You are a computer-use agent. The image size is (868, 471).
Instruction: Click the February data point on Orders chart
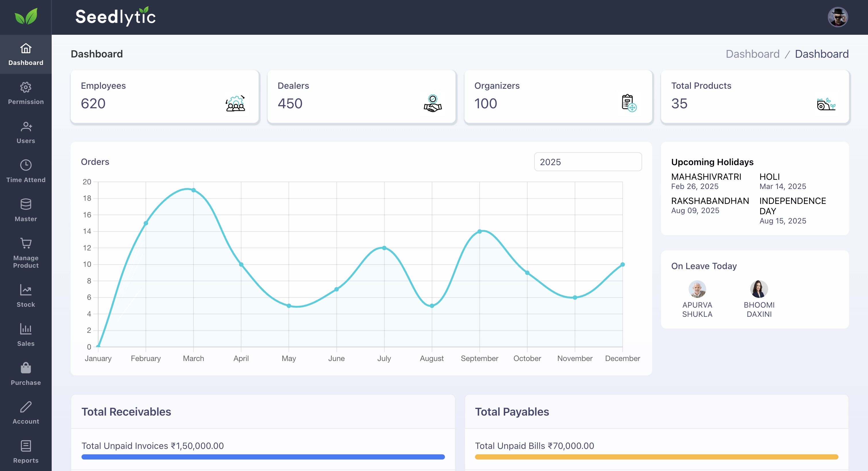[146, 223]
